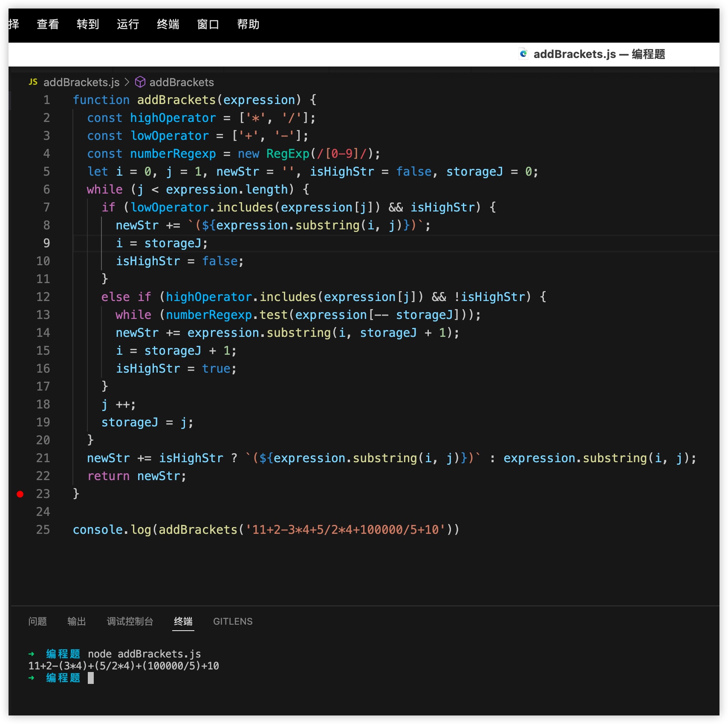Switch to the 输出 panel tab
Image resolution: width=728 pixels, height=724 pixels.
77,621
